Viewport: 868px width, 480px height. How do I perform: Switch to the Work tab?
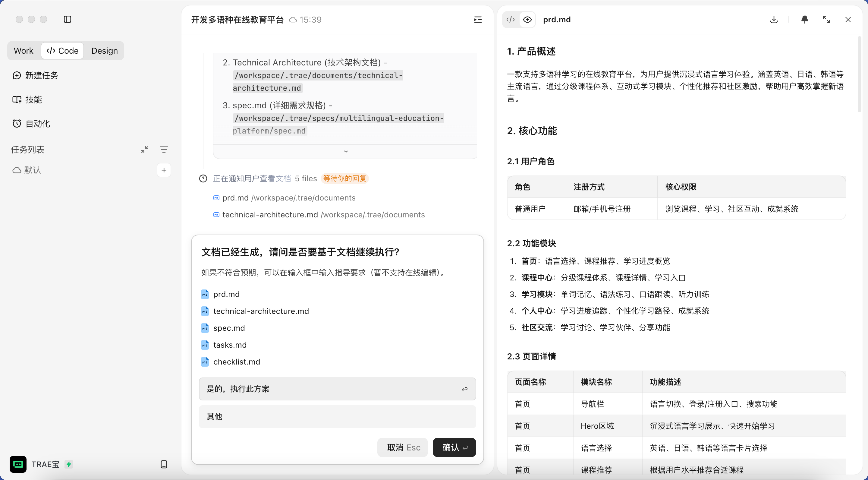pos(24,51)
